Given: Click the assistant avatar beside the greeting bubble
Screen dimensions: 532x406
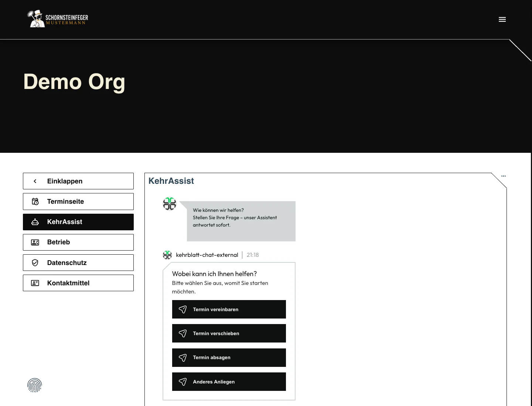Looking at the screenshot, I should click(170, 204).
